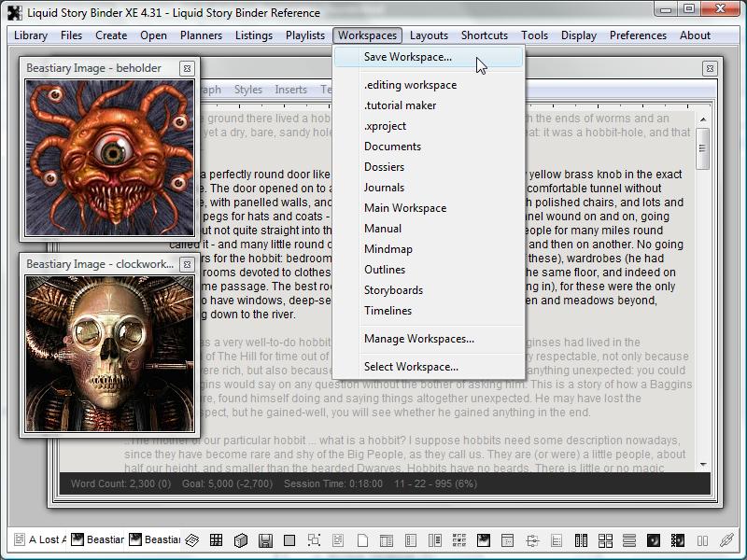Image resolution: width=747 pixels, height=560 pixels.
Task: Open Manage Workspaces... from the menu
Action: (x=419, y=339)
